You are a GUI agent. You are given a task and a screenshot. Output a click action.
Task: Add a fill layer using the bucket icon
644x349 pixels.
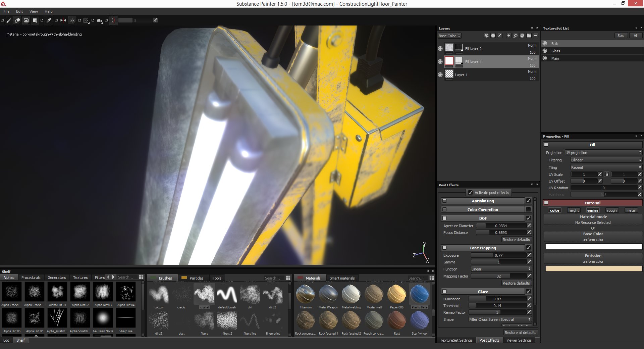(515, 35)
